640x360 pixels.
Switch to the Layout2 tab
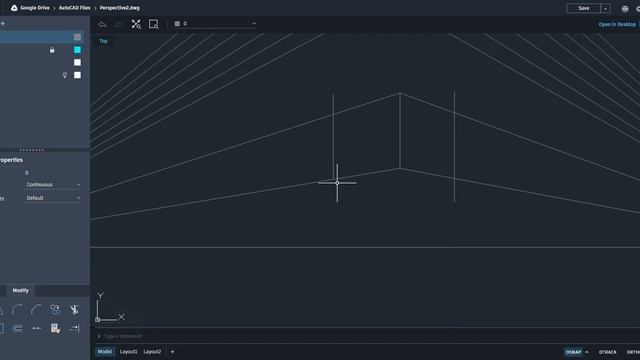(x=152, y=351)
